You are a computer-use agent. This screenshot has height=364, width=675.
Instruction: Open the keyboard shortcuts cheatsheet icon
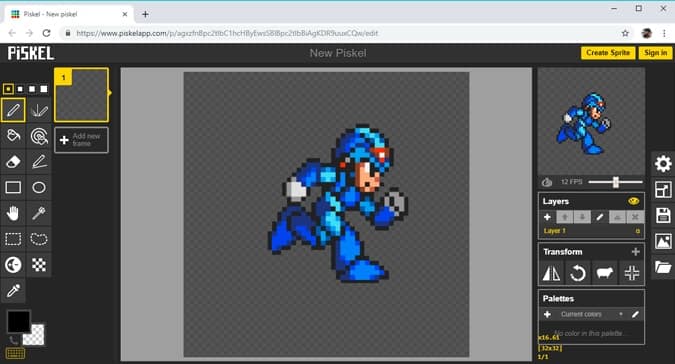[x=15, y=354]
